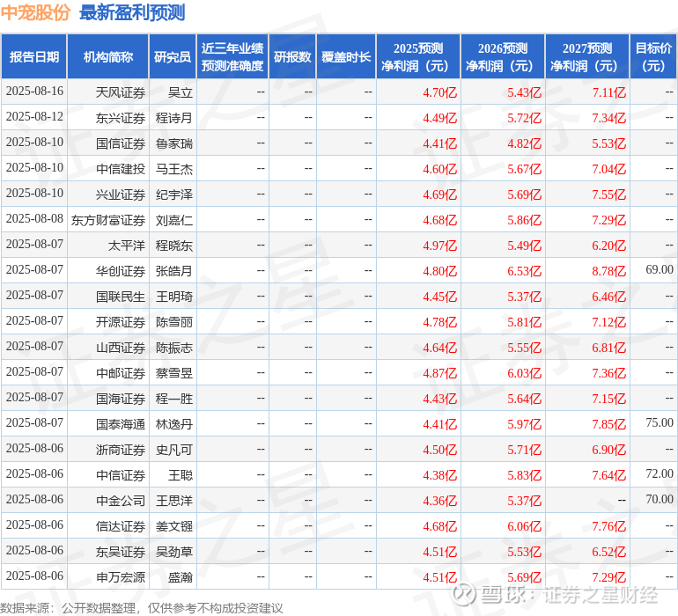
Task: Click target price value 75.00
Action: click(660, 422)
